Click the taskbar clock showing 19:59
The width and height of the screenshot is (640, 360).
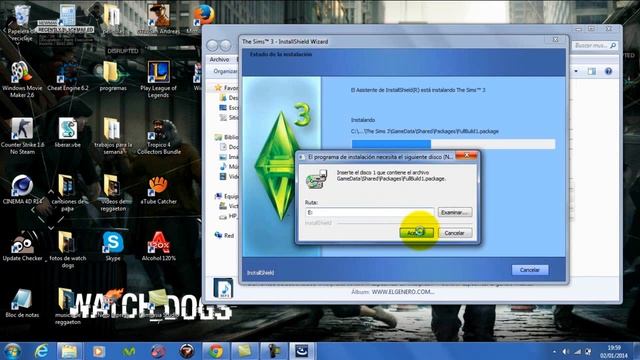614,351
